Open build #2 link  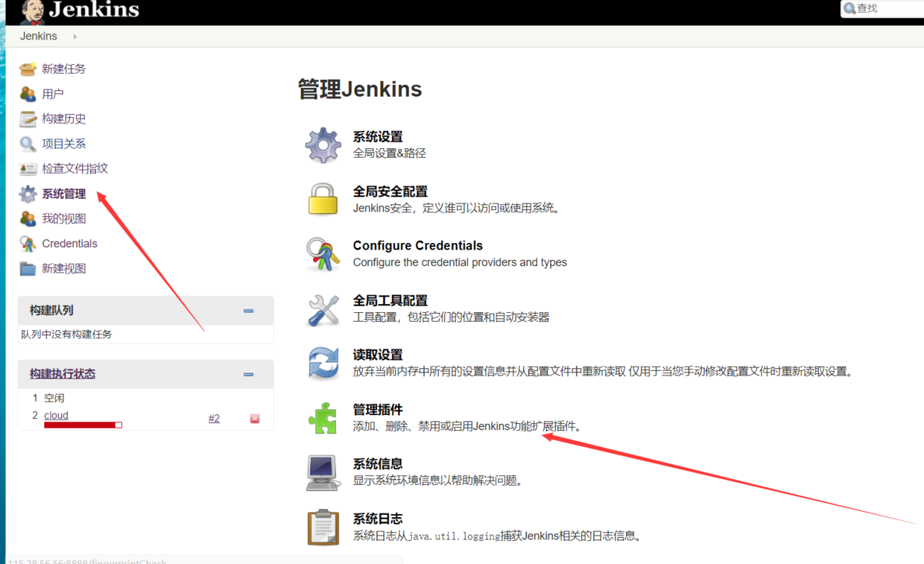point(214,419)
